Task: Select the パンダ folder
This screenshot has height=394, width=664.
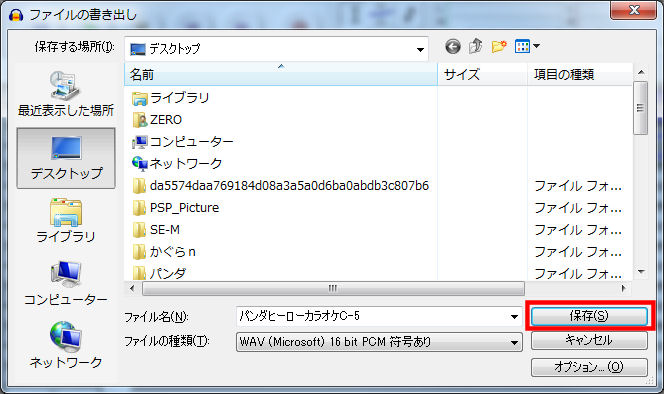Action: [159, 273]
